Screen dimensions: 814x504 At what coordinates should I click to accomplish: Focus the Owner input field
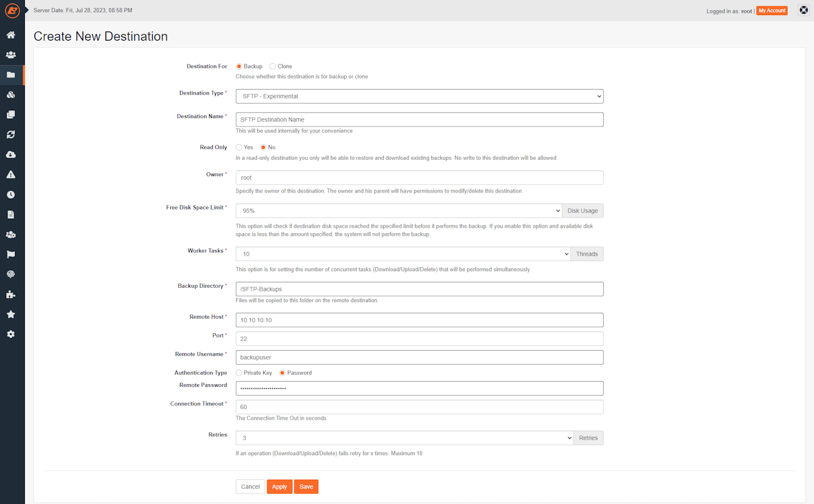pyautogui.click(x=419, y=177)
